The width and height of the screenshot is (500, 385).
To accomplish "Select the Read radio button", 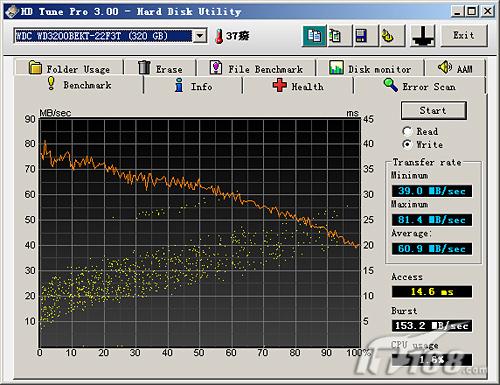I will pyautogui.click(x=407, y=131).
